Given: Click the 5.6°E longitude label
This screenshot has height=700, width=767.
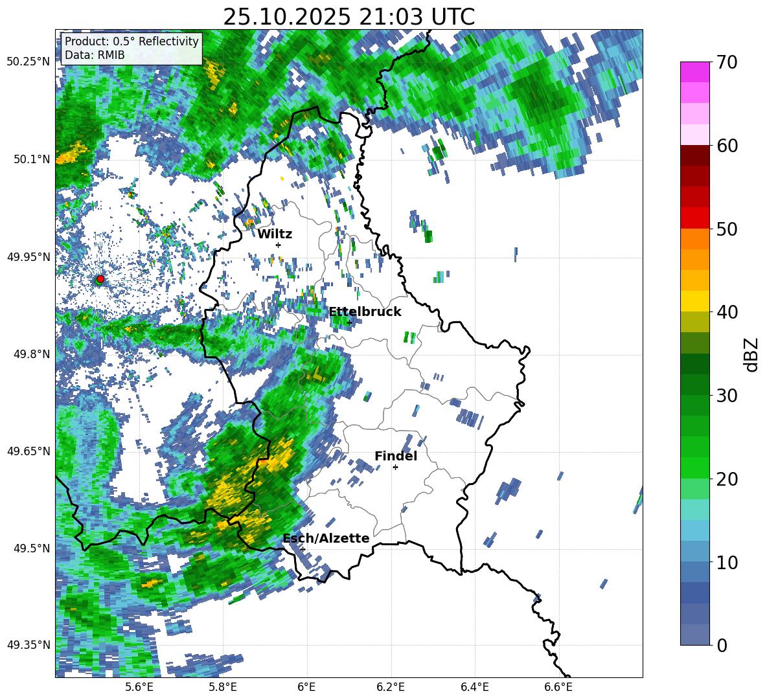Looking at the screenshot, I should pos(139,687).
